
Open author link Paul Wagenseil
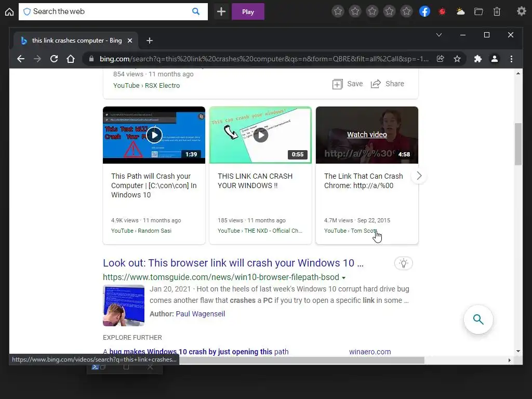coord(200,314)
